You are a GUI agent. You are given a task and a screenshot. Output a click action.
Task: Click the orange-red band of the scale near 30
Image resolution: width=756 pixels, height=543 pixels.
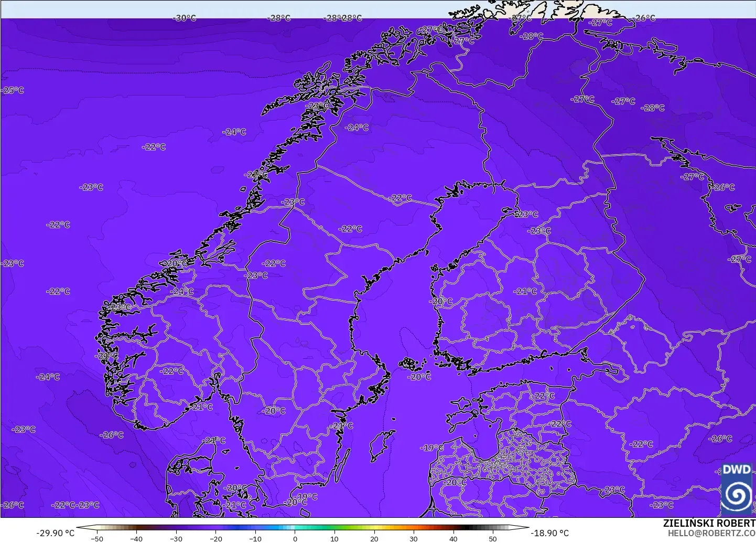414,528
